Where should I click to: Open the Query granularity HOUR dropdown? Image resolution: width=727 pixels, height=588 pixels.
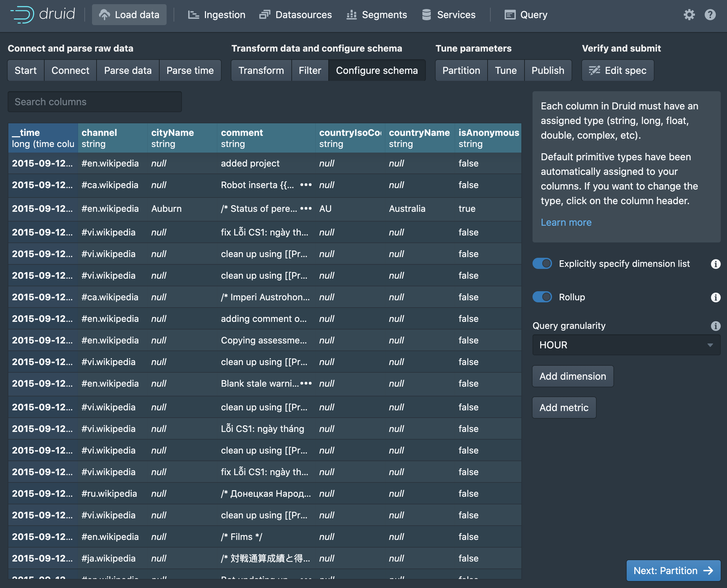click(626, 345)
